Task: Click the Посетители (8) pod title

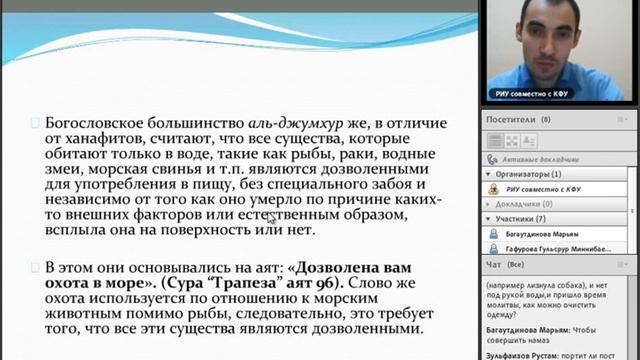Action: click(x=518, y=120)
